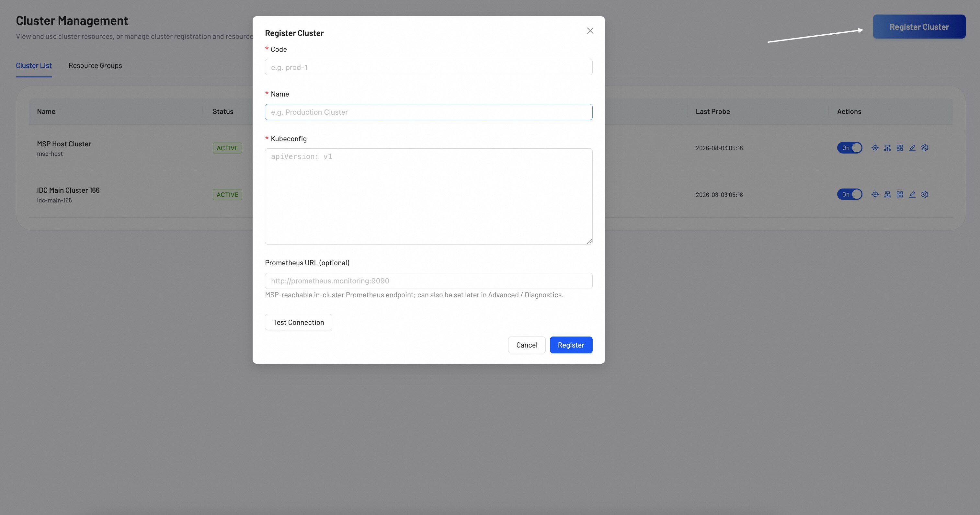The height and width of the screenshot is (515, 980).
Task: Click the four-squares grid icon for MSP Host Cluster
Action: click(x=900, y=148)
